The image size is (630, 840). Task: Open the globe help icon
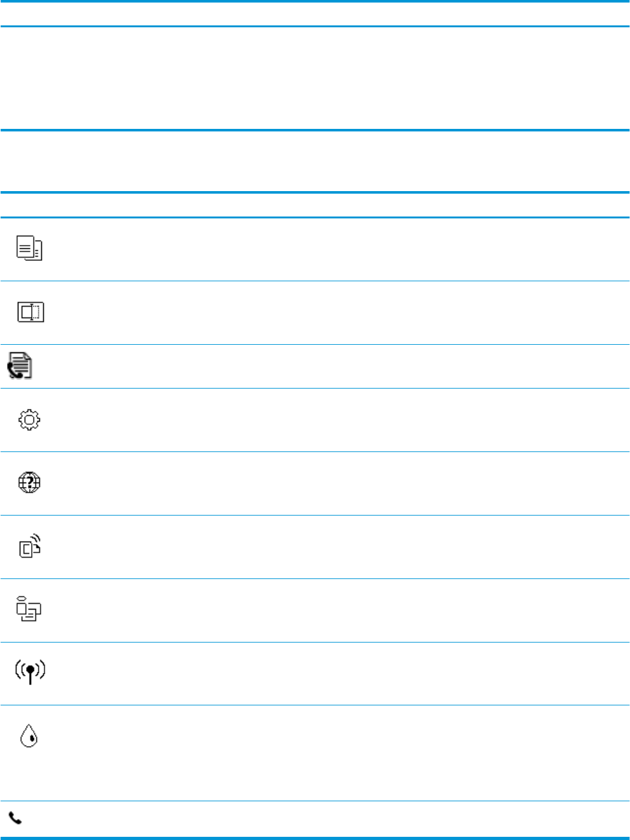[29, 483]
